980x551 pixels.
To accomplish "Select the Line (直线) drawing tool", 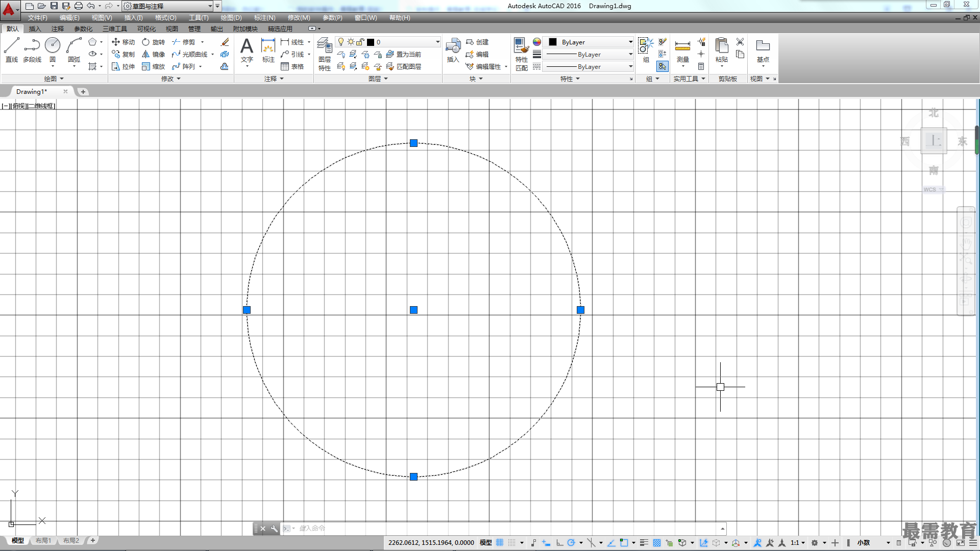I will 12,49.
